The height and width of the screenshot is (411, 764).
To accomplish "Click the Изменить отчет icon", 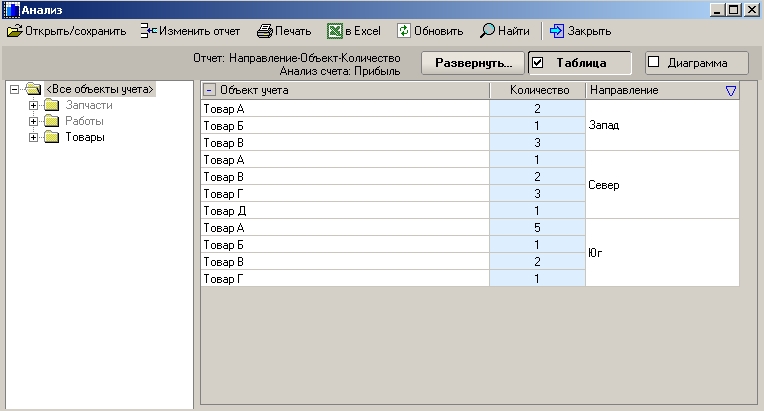I will 148,31.
